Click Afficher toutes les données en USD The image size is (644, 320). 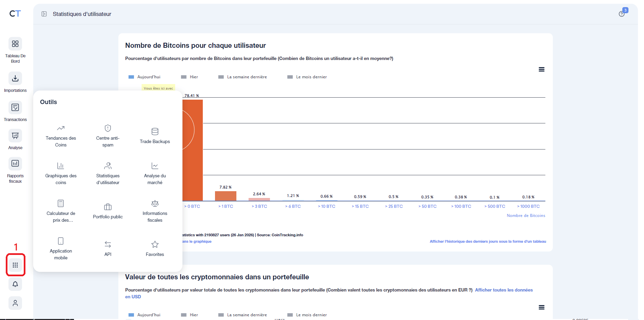click(504, 290)
